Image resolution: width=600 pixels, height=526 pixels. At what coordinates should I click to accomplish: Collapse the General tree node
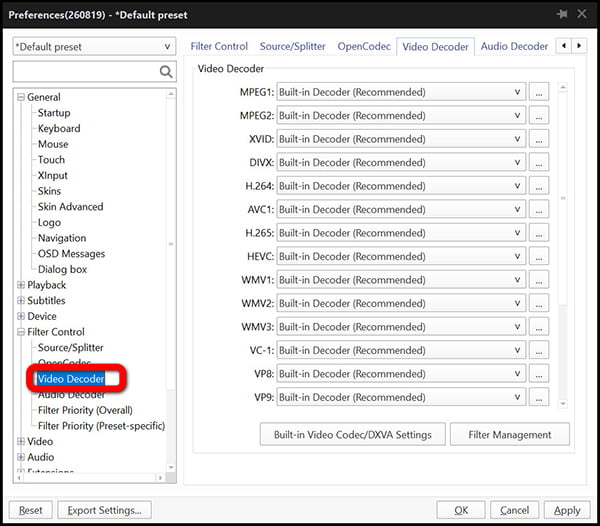[x=21, y=97]
